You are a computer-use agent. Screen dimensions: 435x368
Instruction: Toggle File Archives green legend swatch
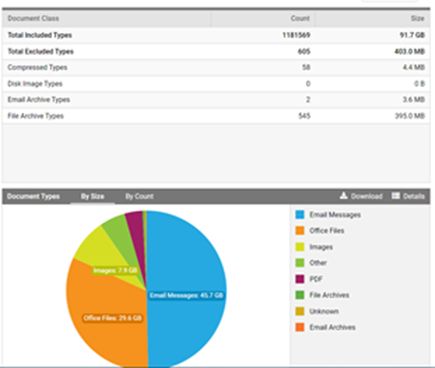300,295
